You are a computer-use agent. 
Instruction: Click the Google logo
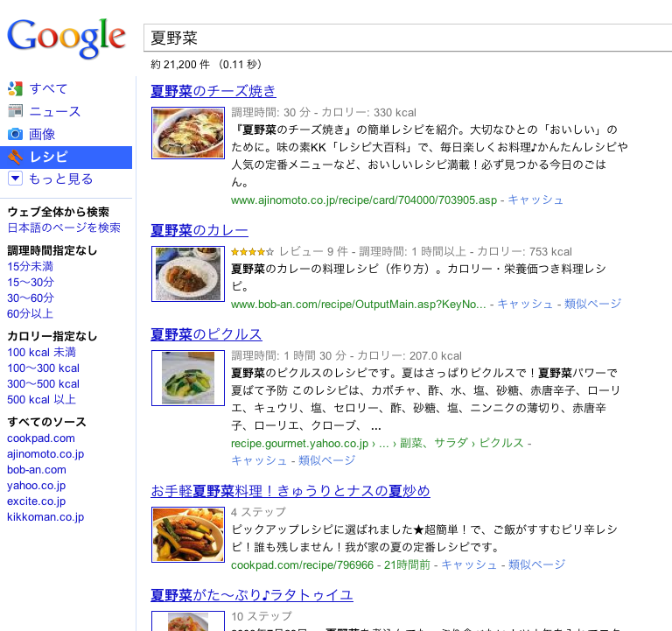(x=66, y=39)
